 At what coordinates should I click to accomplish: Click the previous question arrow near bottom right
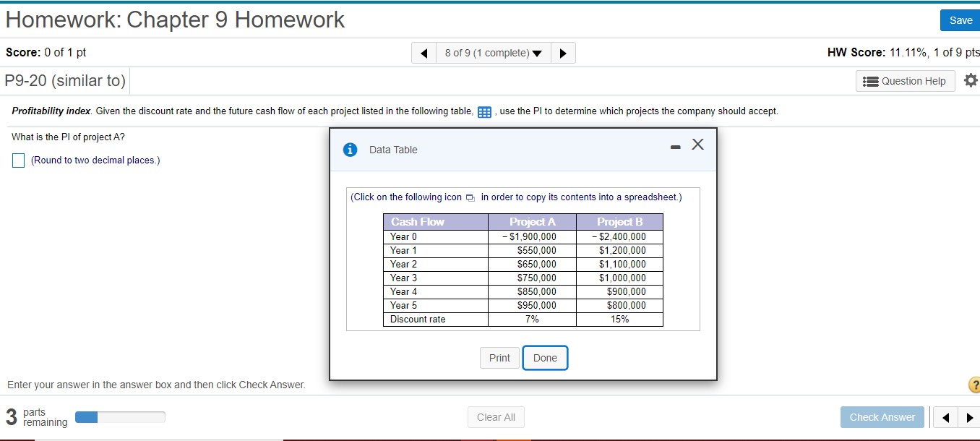945,417
